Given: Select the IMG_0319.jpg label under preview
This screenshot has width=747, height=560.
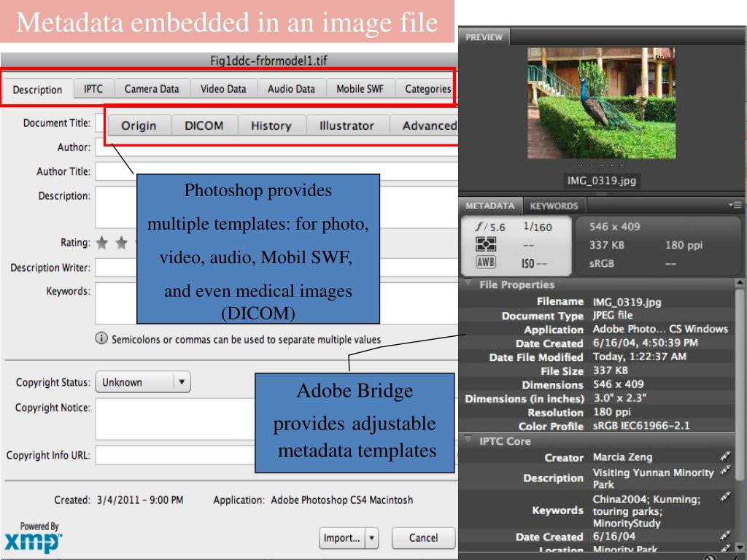Looking at the screenshot, I should pyautogui.click(x=602, y=181).
